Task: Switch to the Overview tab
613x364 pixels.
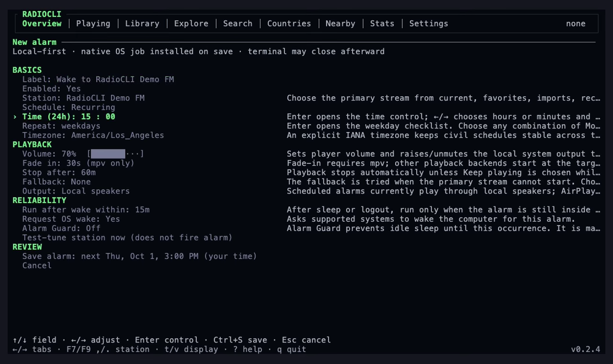Action: click(x=42, y=23)
